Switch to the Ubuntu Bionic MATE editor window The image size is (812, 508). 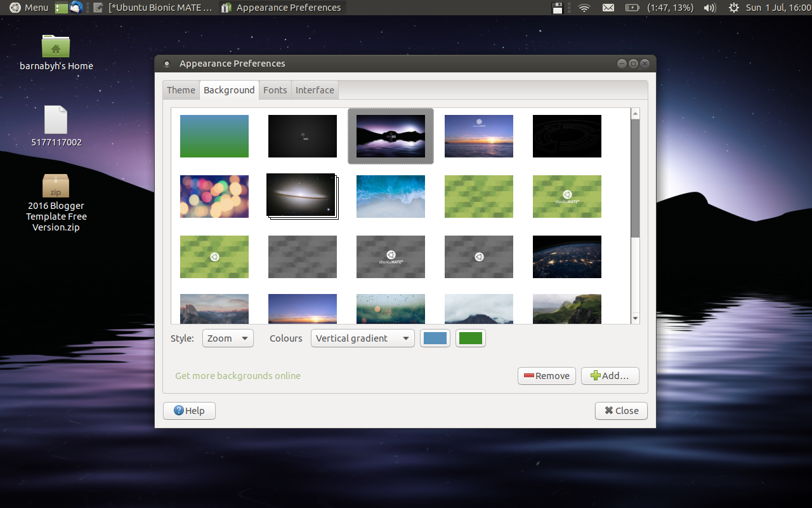point(153,8)
